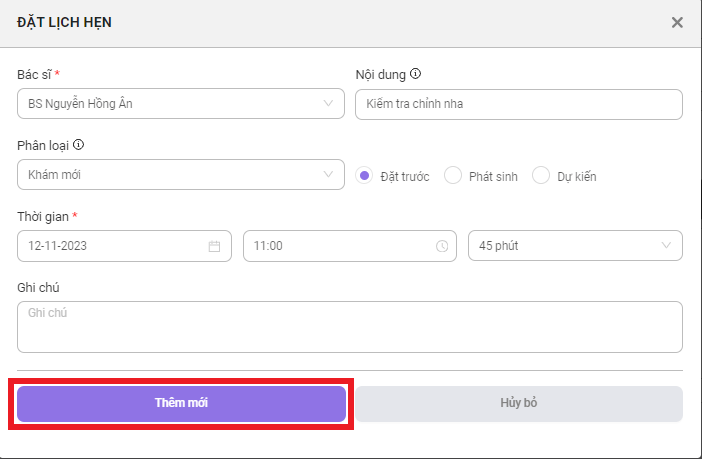Viewport: 702px width, 459px height.
Task: Click the chevron arrow in Khám mới field
Action: pos(328,175)
